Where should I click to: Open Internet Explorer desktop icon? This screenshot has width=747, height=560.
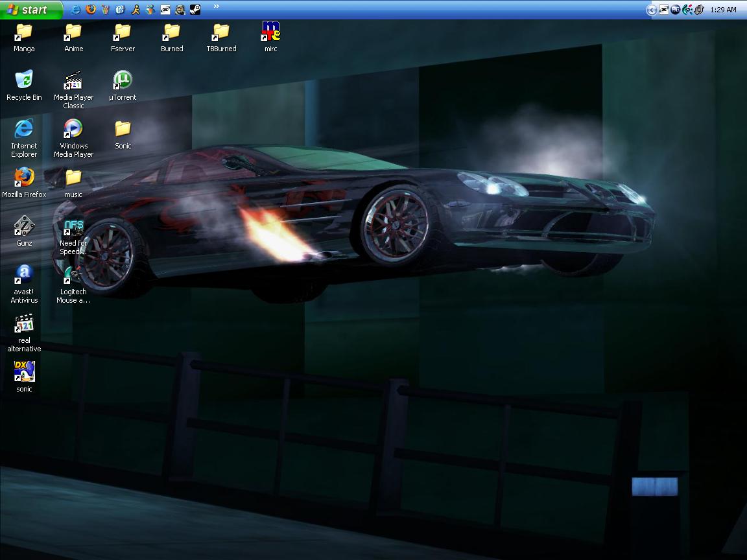click(x=24, y=139)
